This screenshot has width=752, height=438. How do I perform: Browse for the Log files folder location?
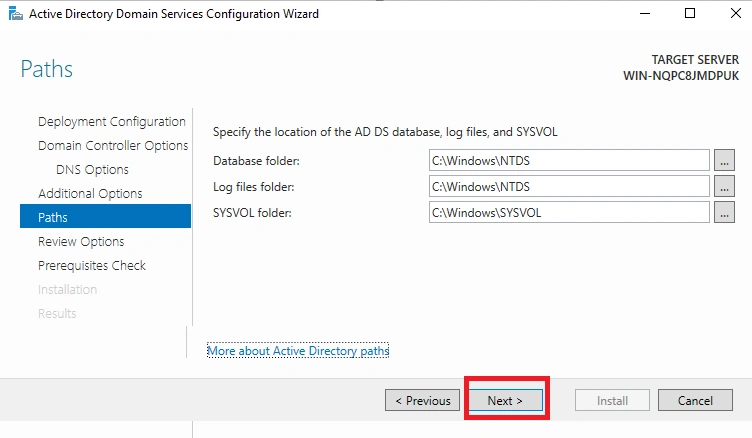pyautogui.click(x=724, y=186)
